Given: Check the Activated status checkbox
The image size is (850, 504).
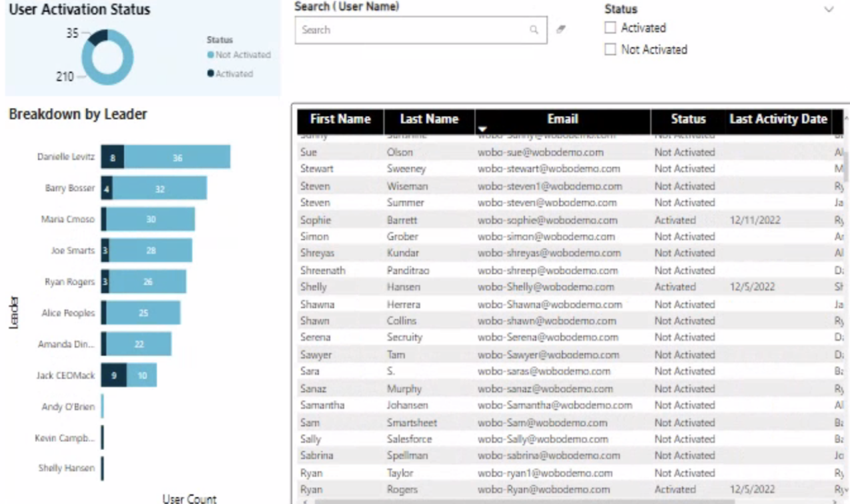Looking at the screenshot, I should [610, 28].
